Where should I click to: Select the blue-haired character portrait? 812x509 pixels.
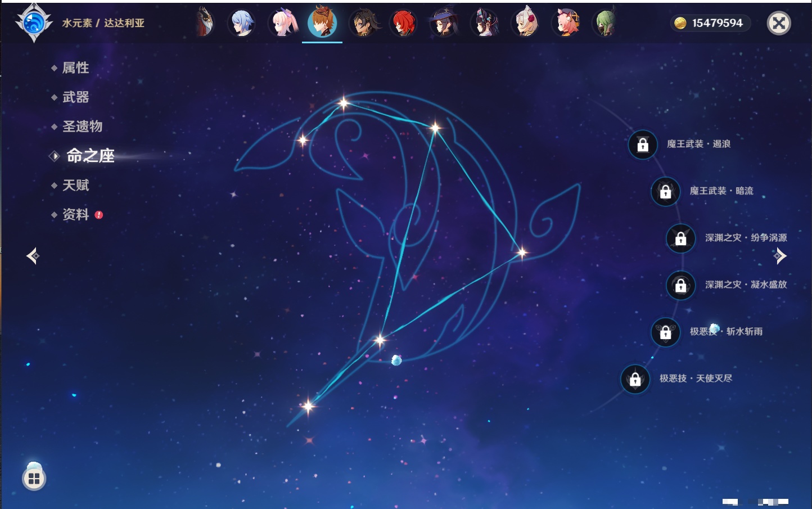tap(242, 23)
